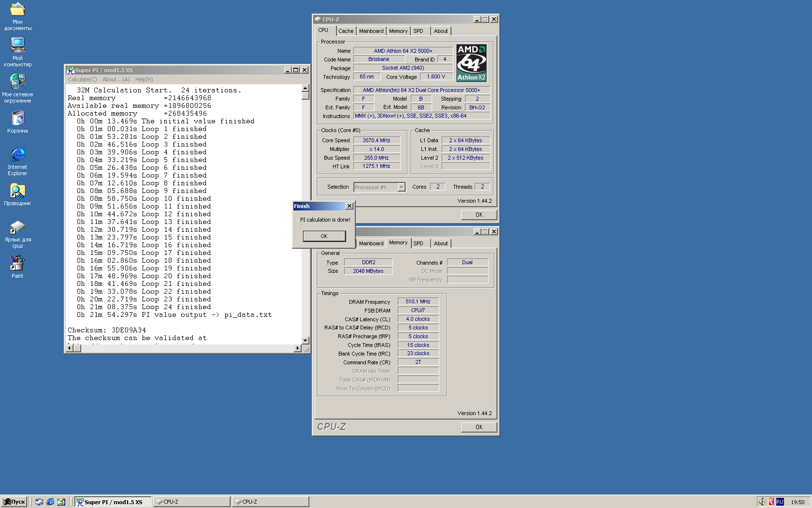Image resolution: width=812 pixels, height=508 pixels.
Task: Open the cpuz shortcut desktop icon
Action: (17, 234)
